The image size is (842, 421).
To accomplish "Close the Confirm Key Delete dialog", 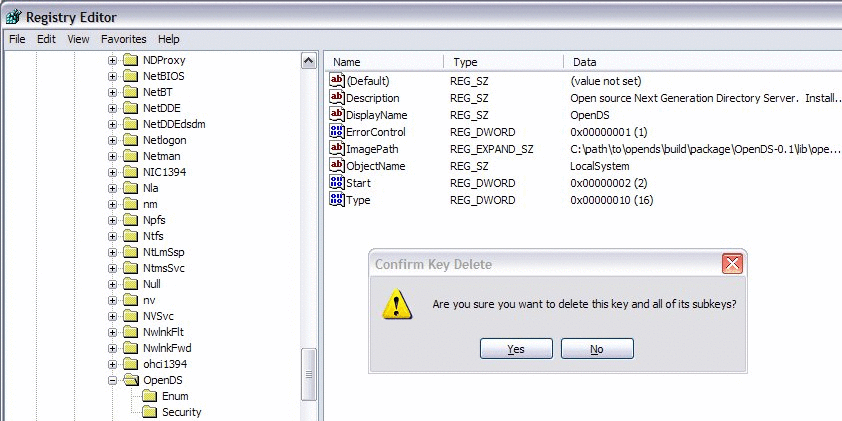I will point(732,264).
